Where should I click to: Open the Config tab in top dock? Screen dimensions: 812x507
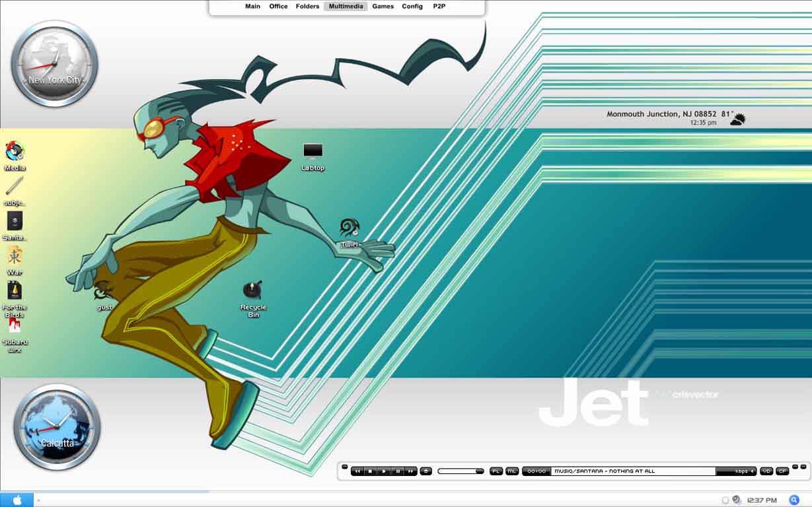pos(412,7)
